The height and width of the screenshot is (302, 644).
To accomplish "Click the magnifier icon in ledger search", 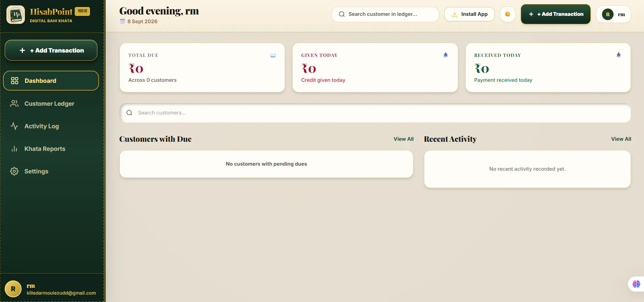I will coord(342,14).
